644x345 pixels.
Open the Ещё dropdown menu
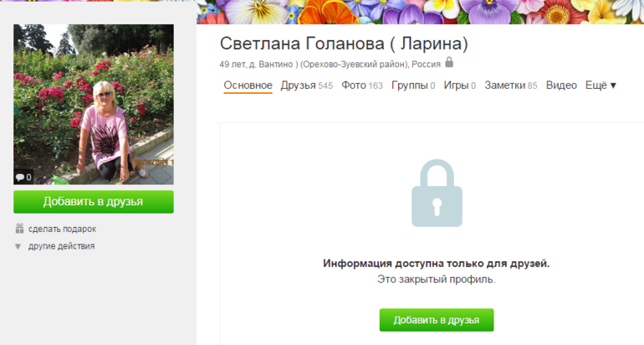(x=601, y=85)
